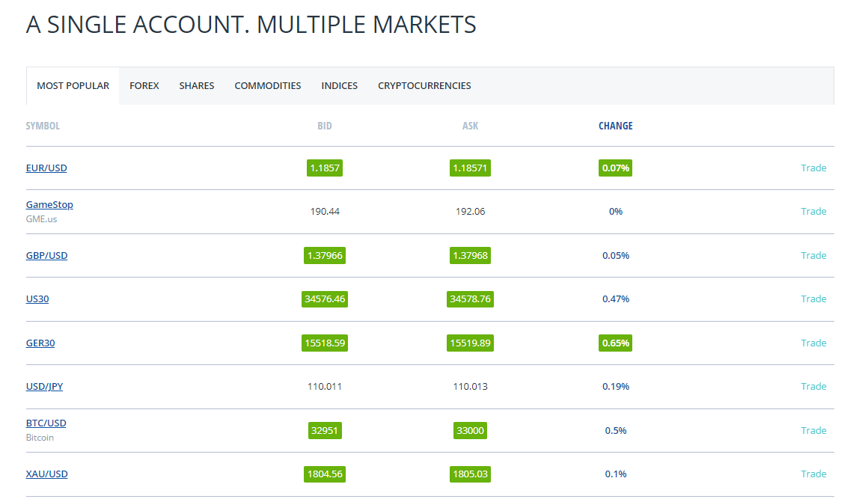The image size is (868, 499).
Task: Click GameStop bid price 190.44
Action: [x=325, y=211]
